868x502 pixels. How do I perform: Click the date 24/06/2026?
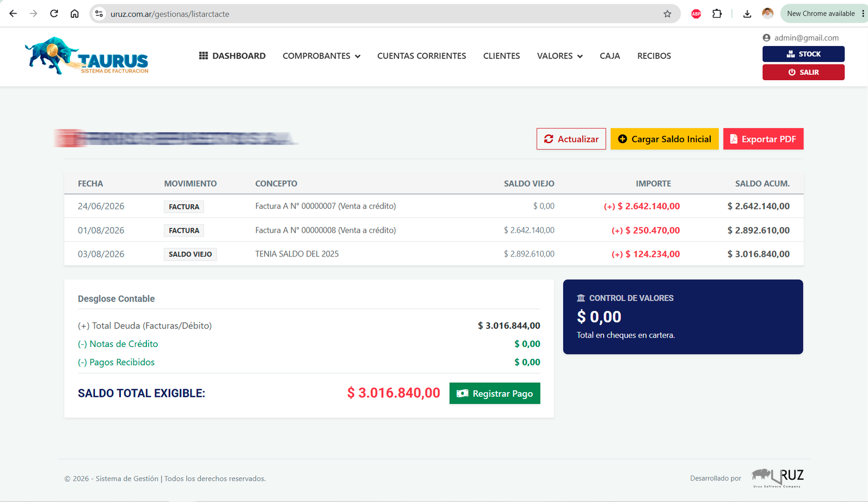(x=101, y=206)
